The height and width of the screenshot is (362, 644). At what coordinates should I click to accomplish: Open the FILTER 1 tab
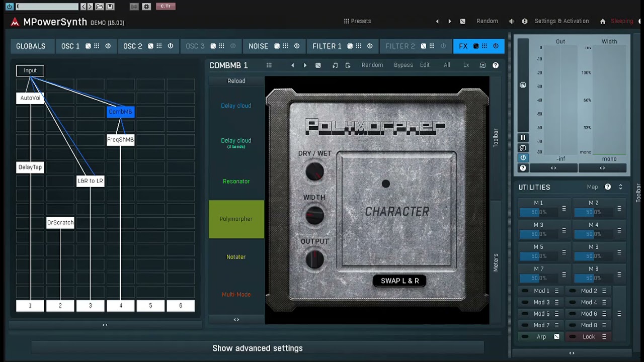click(x=327, y=46)
